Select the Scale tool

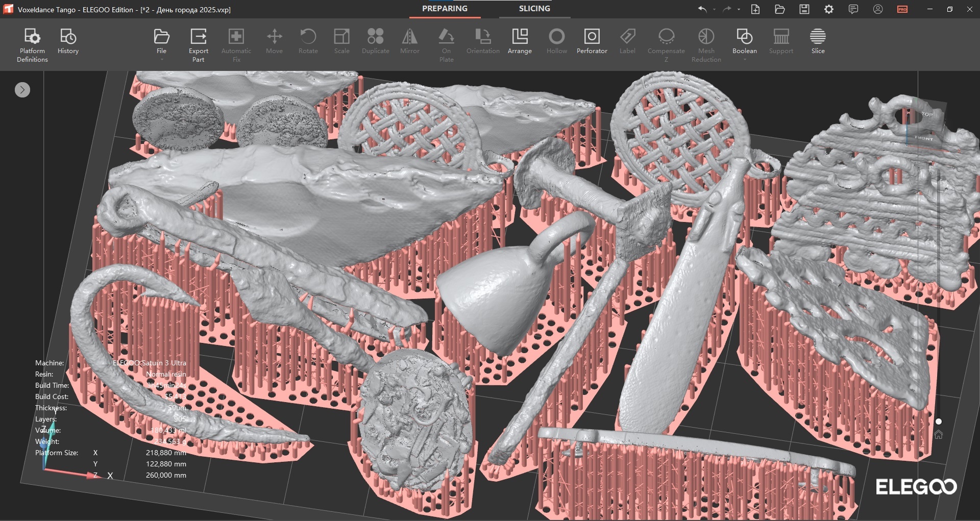[341, 41]
